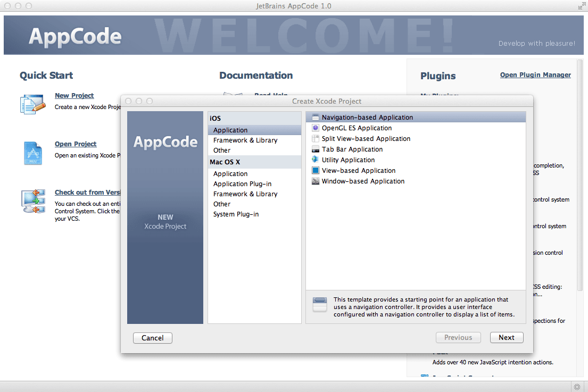Click the Mac OS X category header

(255, 162)
